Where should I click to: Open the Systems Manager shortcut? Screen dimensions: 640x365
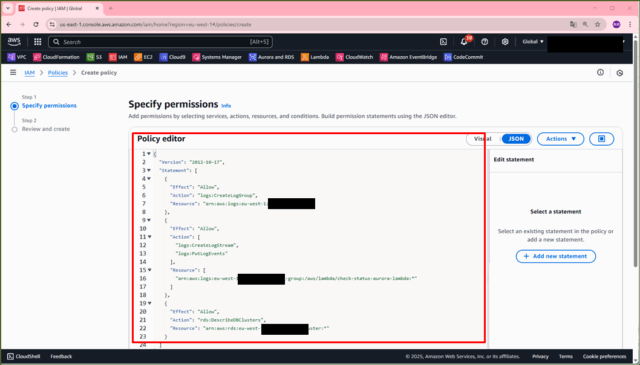217,57
